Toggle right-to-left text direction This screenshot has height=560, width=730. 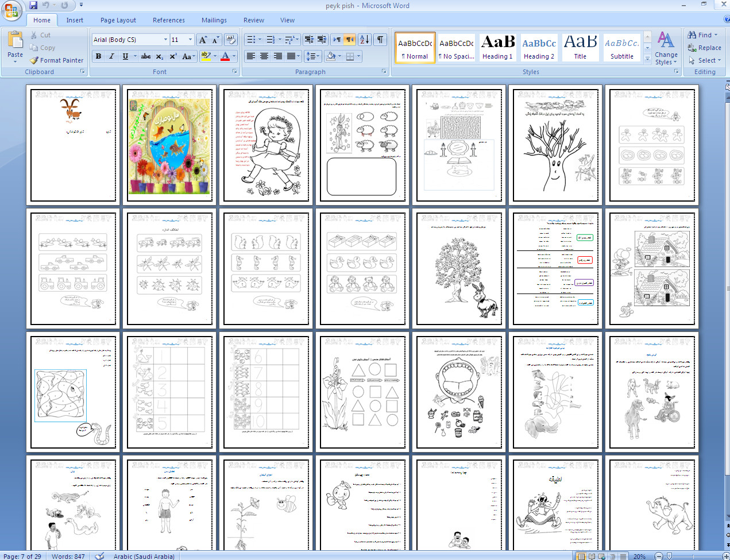click(x=350, y=40)
